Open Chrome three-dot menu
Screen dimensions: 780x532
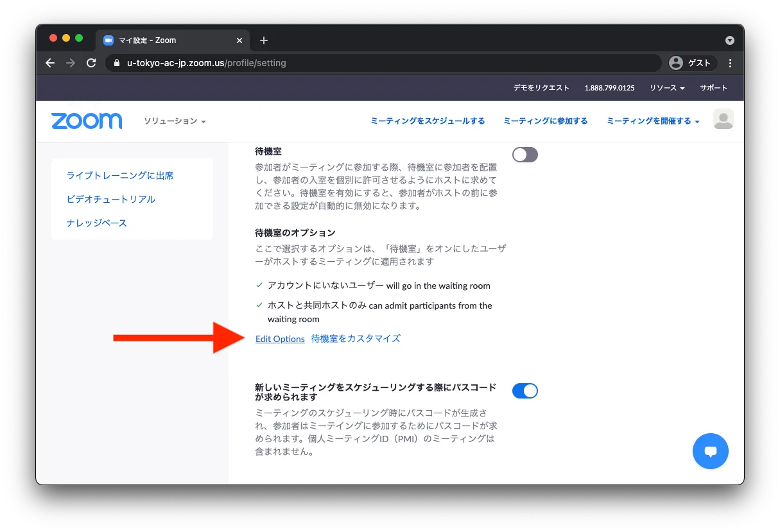click(730, 63)
